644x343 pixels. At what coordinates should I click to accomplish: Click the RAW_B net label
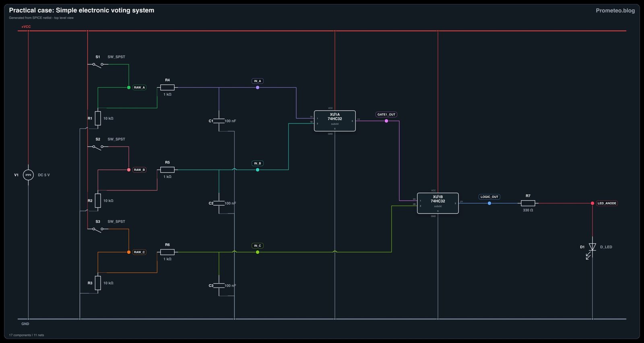pyautogui.click(x=139, y=170)
